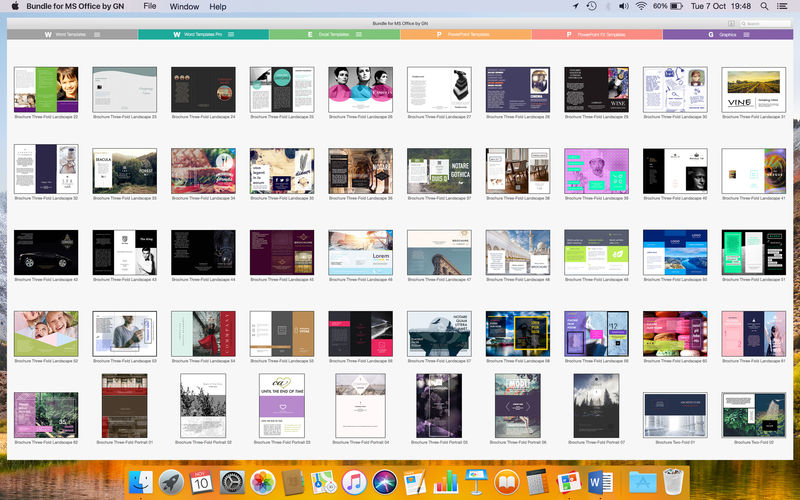Click the volume icon in the menu bar
This screenshot has height=500, width=800.
click(x=623, y=6)
